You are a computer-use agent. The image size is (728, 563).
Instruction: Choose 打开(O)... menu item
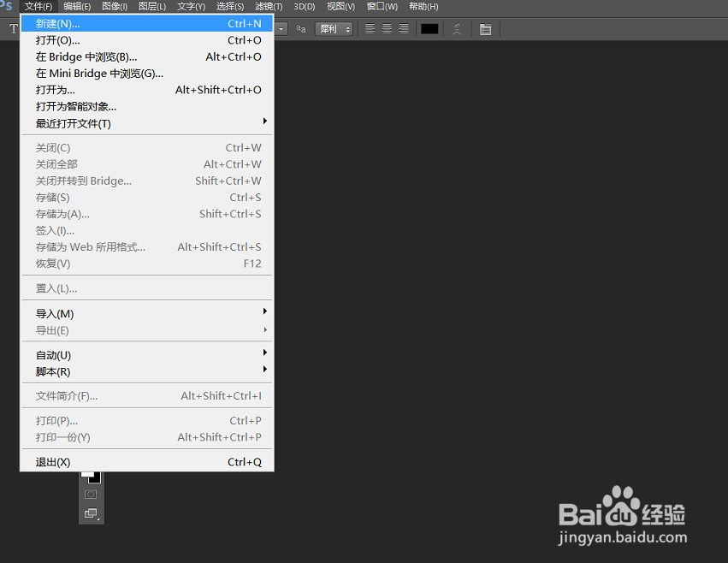145,40
